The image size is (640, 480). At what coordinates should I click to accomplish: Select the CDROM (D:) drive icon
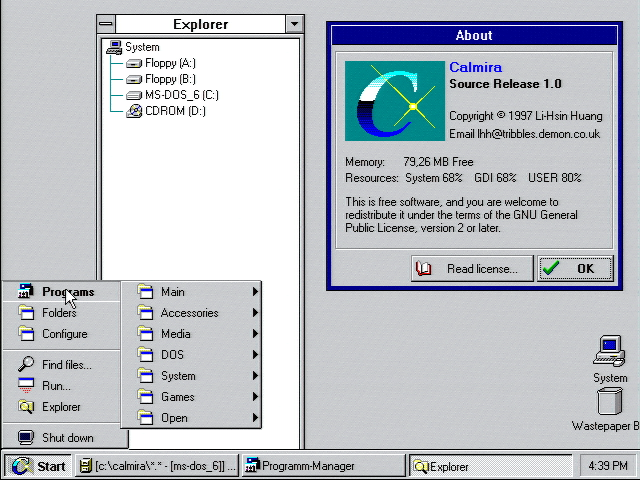coord(135,111)
